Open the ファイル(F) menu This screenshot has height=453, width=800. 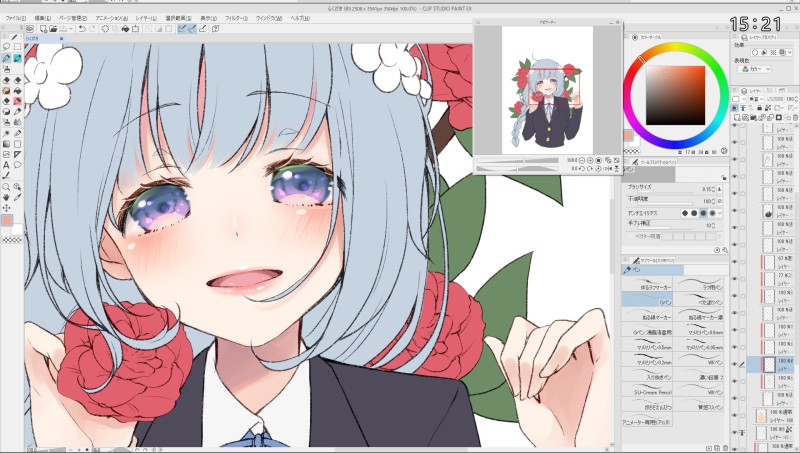click(x=15, y=18)
